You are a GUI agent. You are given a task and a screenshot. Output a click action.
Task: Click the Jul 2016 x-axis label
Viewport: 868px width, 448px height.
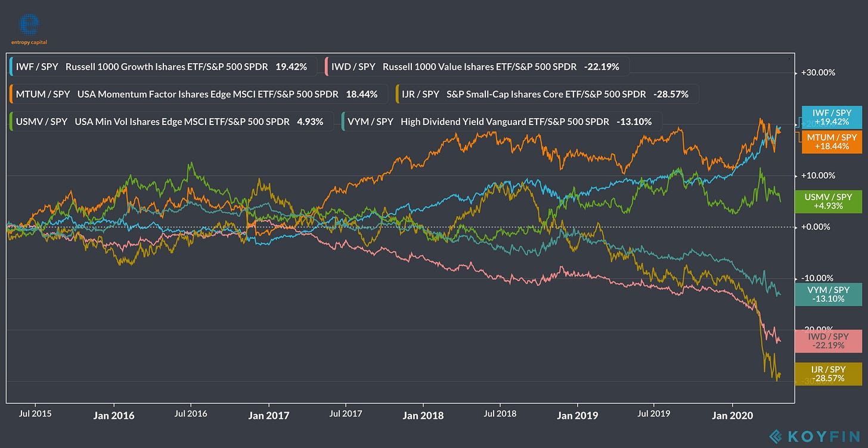click(190, 412)
